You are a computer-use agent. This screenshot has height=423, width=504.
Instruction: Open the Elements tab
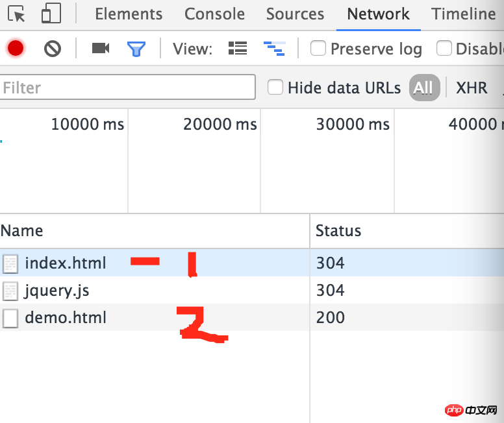(x=129, y=14)
